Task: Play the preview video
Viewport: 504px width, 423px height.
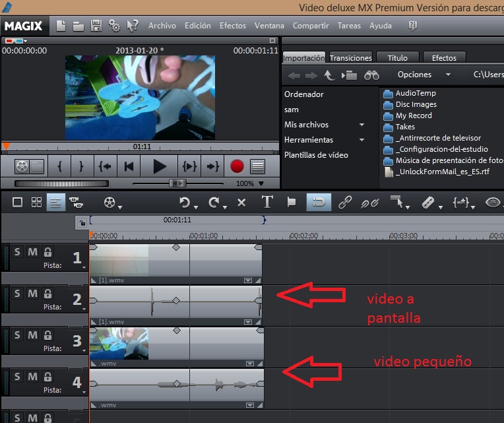Action: click(159, 166)
